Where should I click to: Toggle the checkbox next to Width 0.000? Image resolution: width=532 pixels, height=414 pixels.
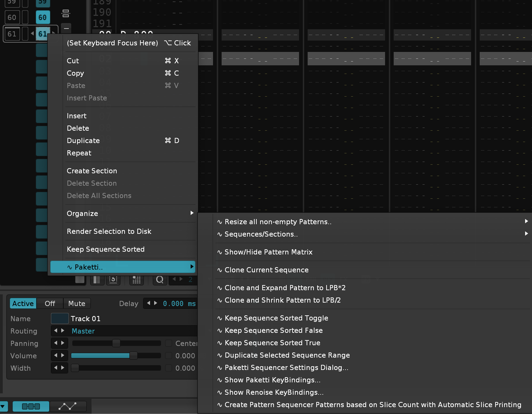click(x=169, y=368)
